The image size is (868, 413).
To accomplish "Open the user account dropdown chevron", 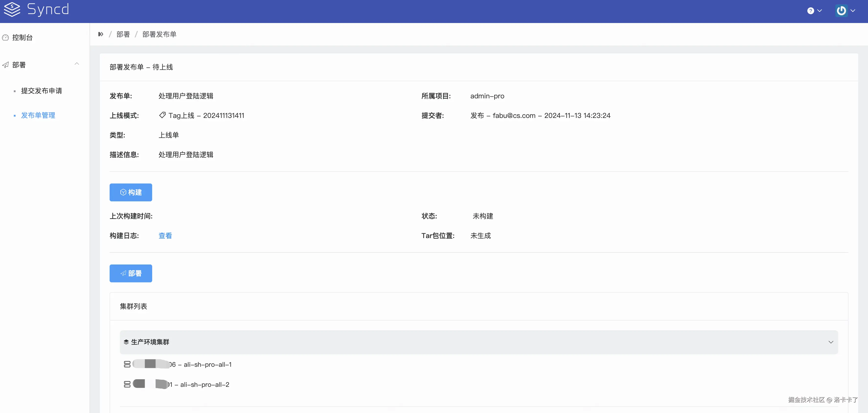I will click(x=853, y=11).
